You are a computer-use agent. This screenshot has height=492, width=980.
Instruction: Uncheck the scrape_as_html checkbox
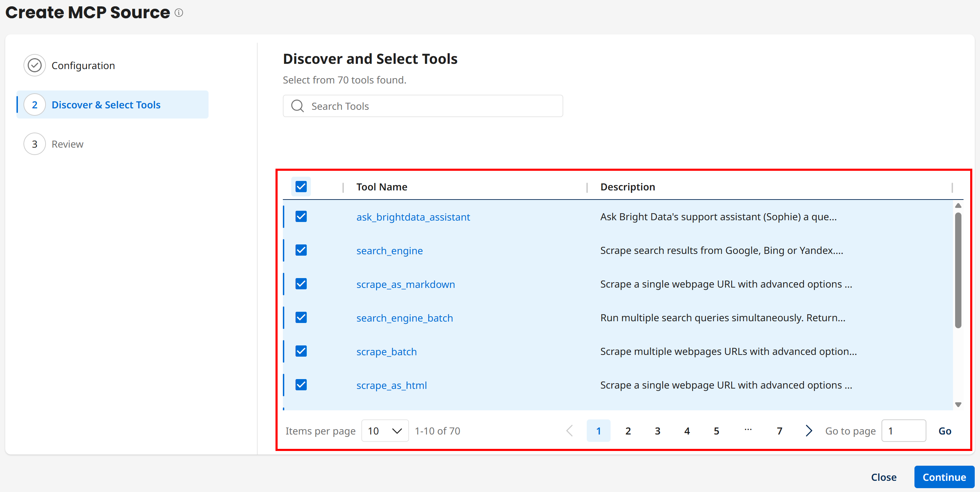301,385
